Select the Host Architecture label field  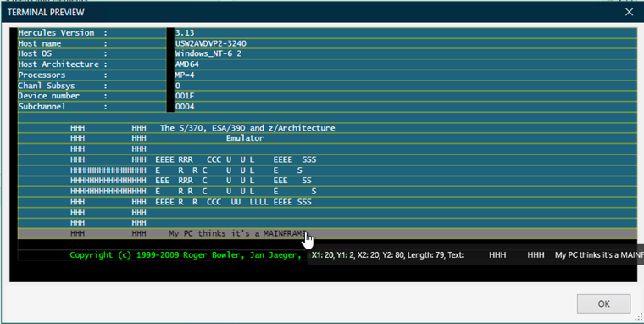[92, 64]
